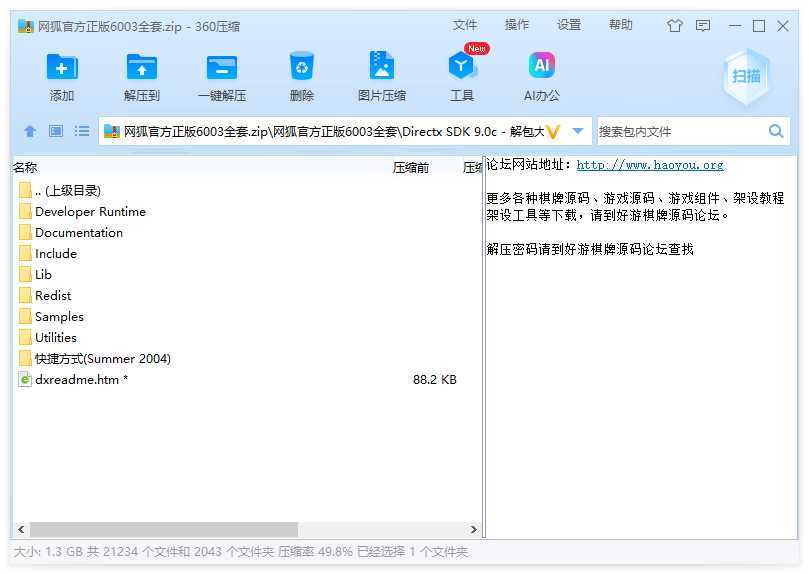Open the haoyou.org forum link

650,165
